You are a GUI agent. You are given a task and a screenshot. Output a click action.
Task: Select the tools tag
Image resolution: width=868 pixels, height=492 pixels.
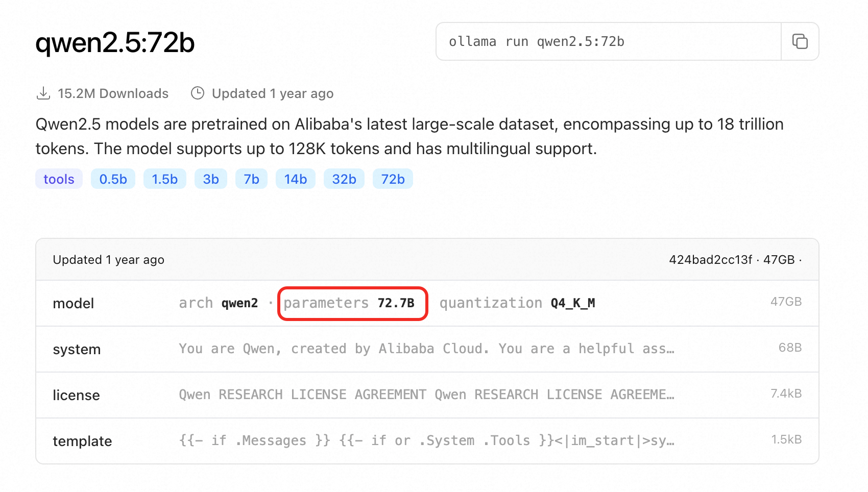click(59, 179)
